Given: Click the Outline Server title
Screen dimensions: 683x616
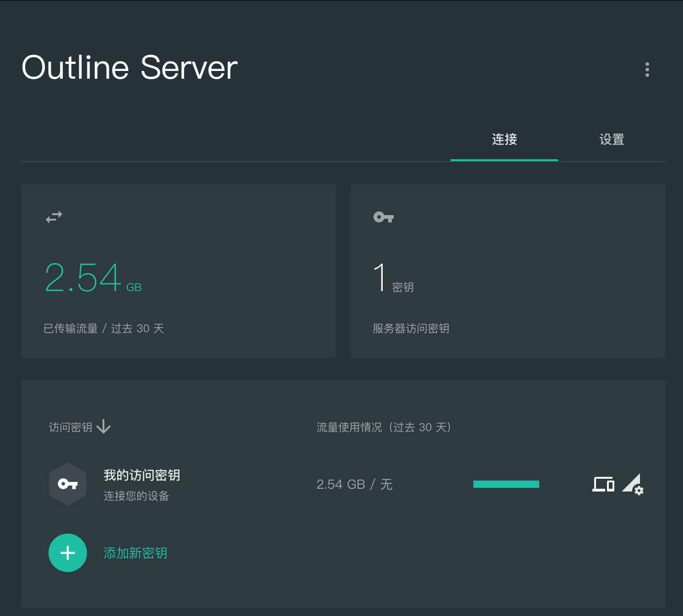Looking at the screenshot, I should tap(130, 67).
